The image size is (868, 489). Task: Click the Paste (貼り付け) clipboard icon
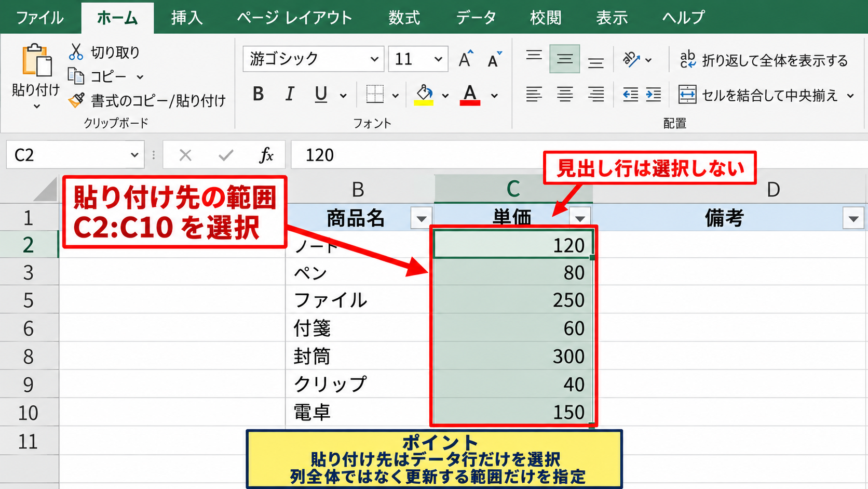36,60
